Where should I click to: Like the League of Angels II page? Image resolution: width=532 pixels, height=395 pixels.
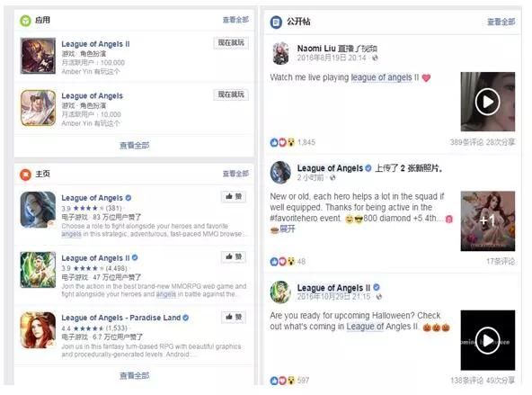(x=234, y=256)
